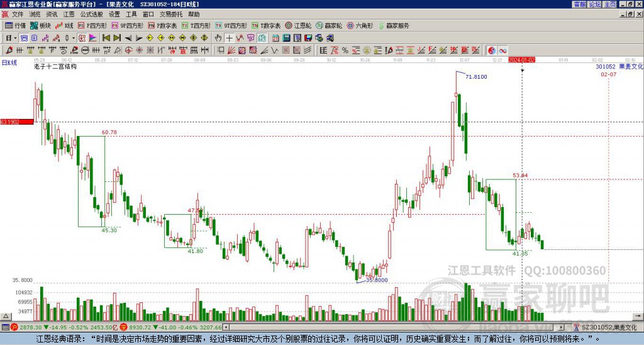Click the red 63.1902 price tag
Viewport: 644px width, 345px height.
[x=16, y=122]
